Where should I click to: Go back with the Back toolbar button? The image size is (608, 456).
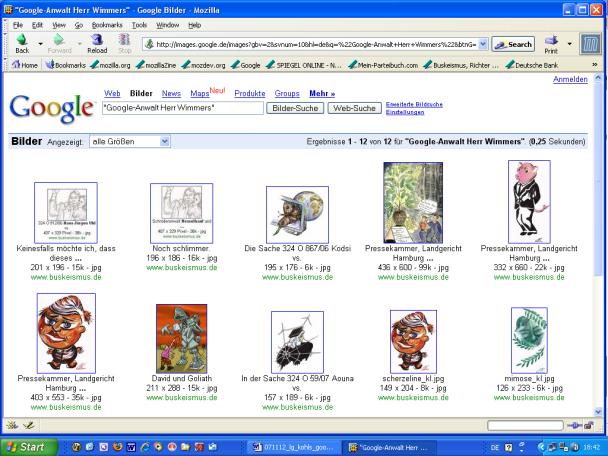coord(22,44)
